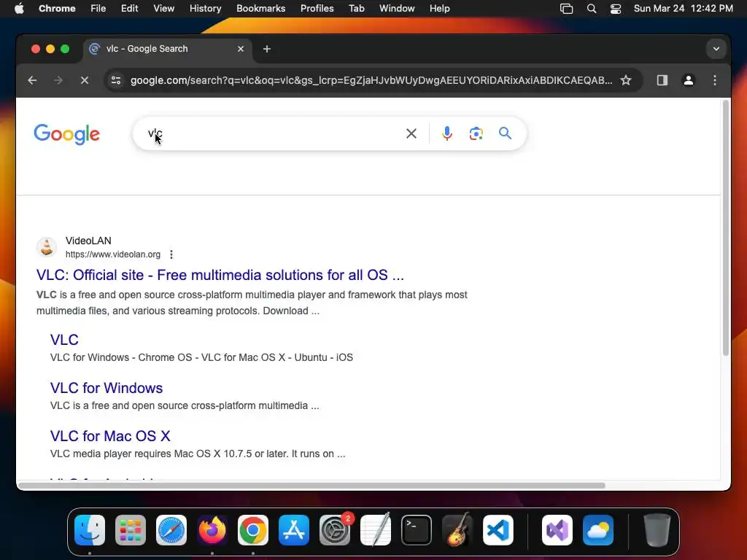Open Launchpad from the Dock
Image resolution: width=747 pixels, height=560 pixels.
pos(131,530)
